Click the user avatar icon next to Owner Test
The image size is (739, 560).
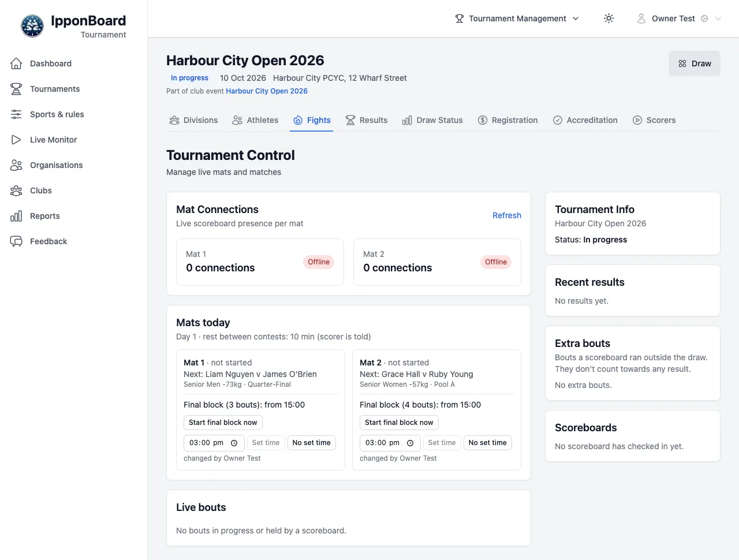pos(641,18)
